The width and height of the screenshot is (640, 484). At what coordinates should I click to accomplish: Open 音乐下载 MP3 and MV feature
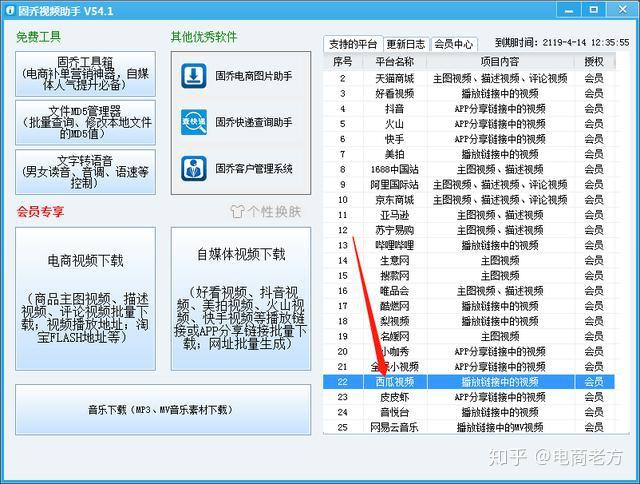tap(163, 410)
